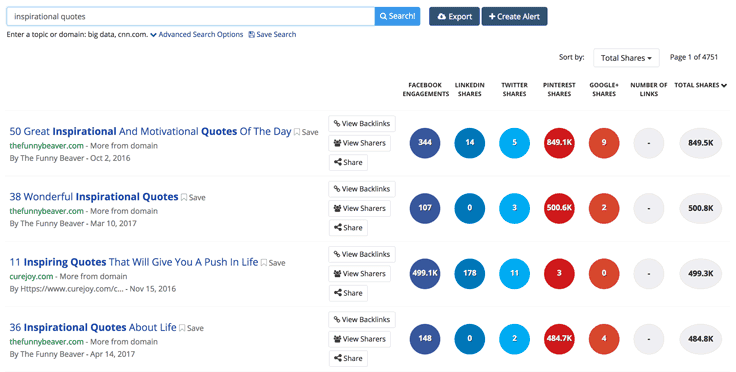
Task: Save the 50 Great Inspirational article bookmark
Action: point(306,132)
